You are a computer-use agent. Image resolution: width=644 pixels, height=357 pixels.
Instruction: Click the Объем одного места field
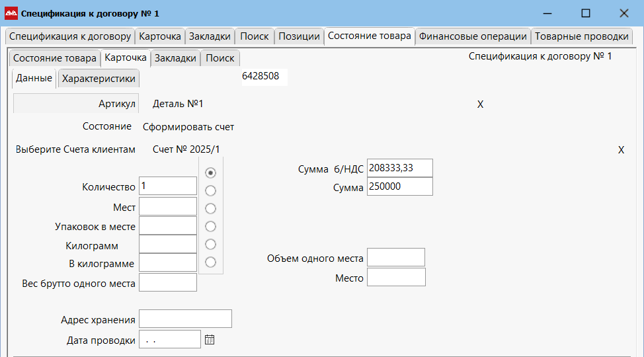click(395, 258)
